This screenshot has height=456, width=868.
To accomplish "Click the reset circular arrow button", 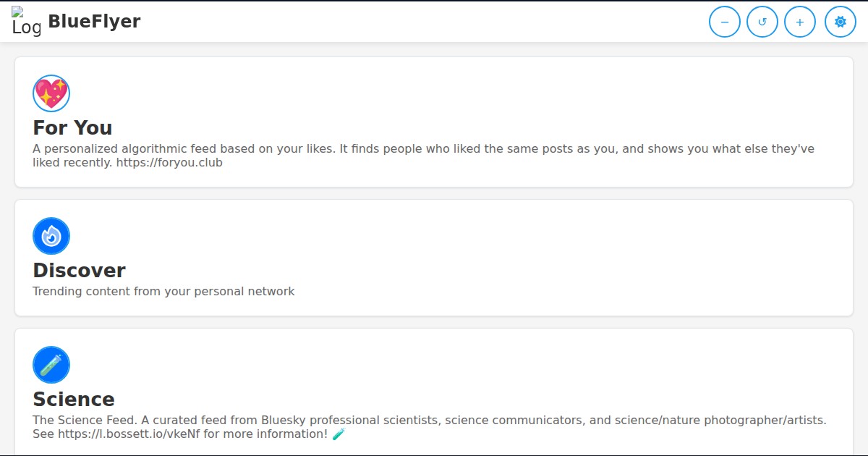I will click(x=762, y=22).
